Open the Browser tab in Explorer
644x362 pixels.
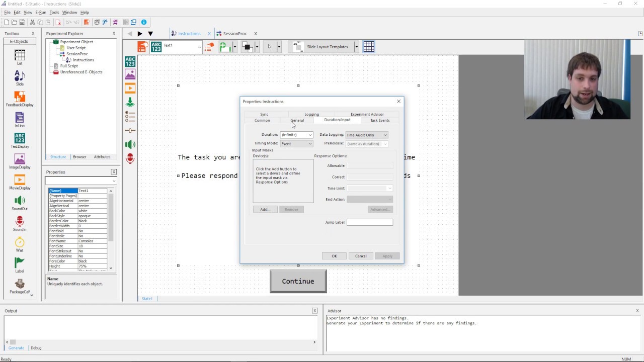point(79,157)
